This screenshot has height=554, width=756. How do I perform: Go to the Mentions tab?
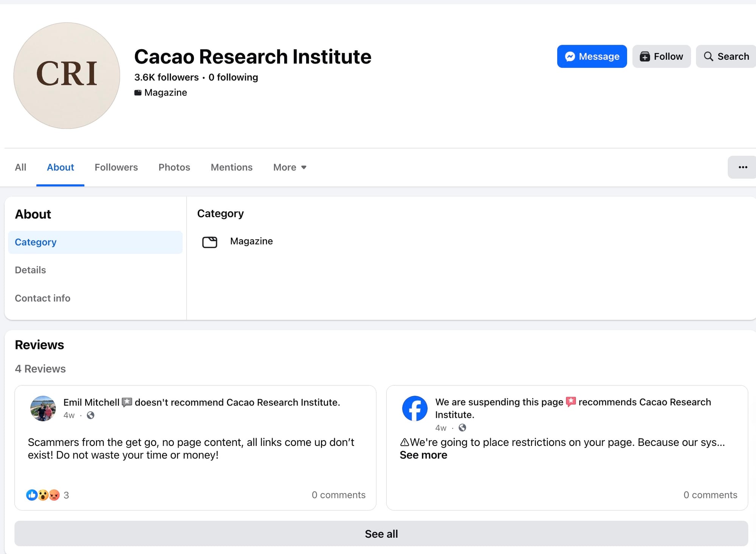(231, 167)
